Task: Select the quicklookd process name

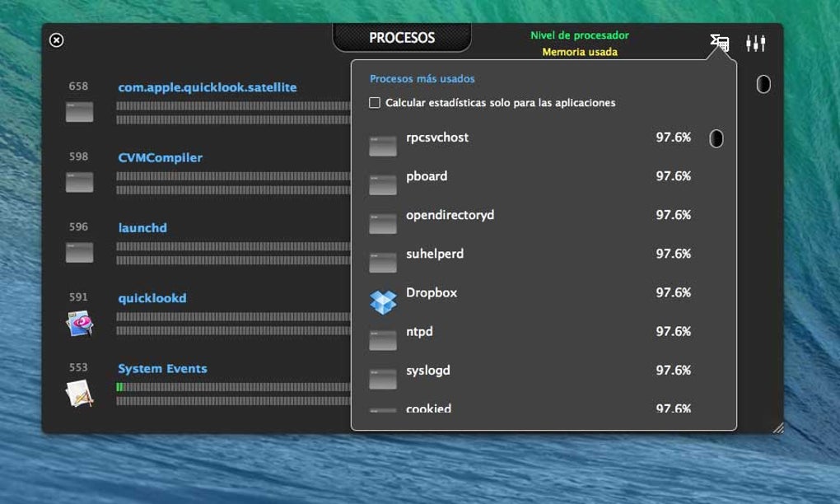Action: [152, 298]
